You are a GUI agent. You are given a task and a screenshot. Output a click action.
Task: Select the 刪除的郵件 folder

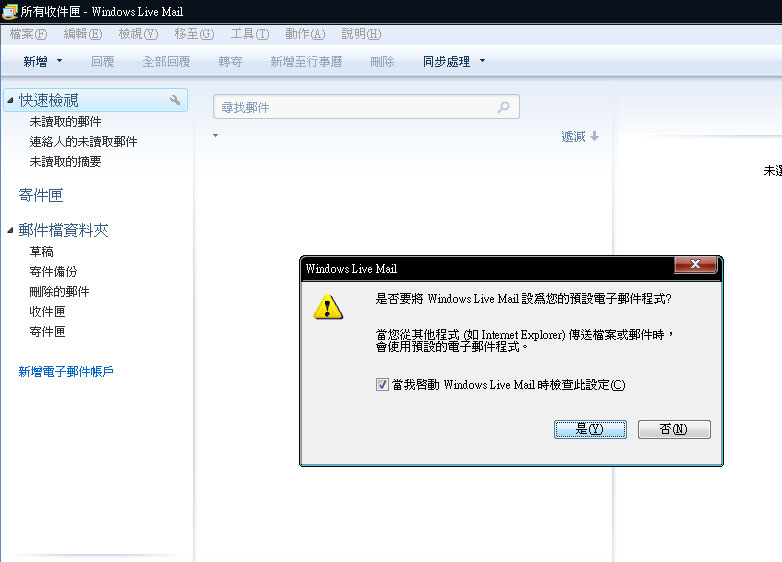coord(59,292)
